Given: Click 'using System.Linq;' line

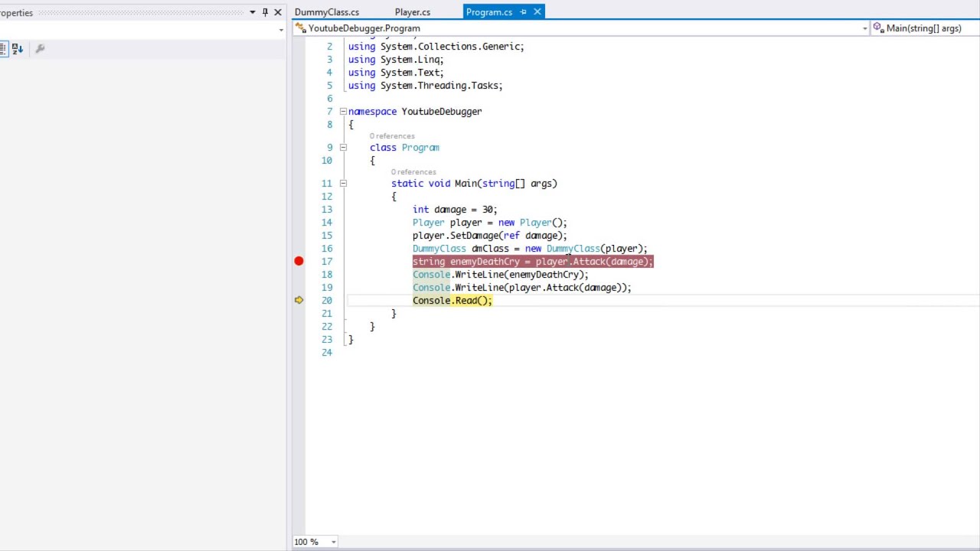Looking at the screenshot, I should pos(396,60).
